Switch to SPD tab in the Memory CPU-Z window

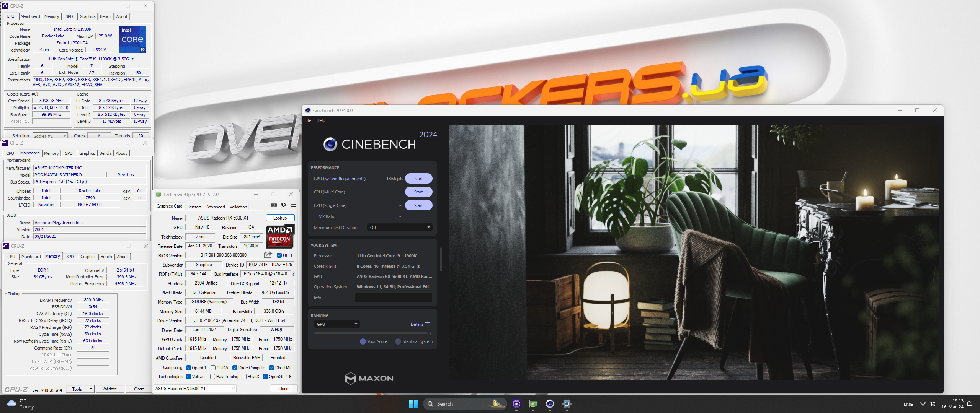[70, 257]
